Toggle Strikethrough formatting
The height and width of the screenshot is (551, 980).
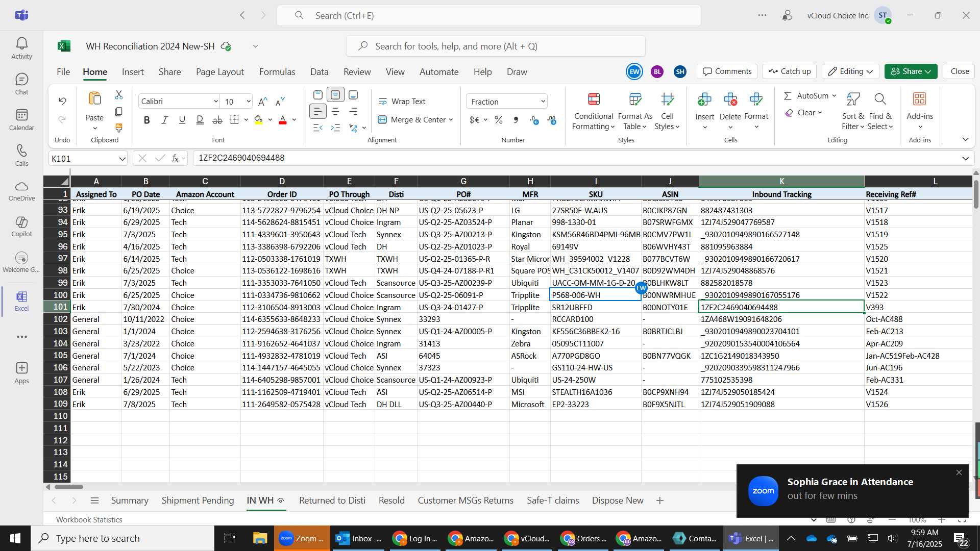click(217, 120)
